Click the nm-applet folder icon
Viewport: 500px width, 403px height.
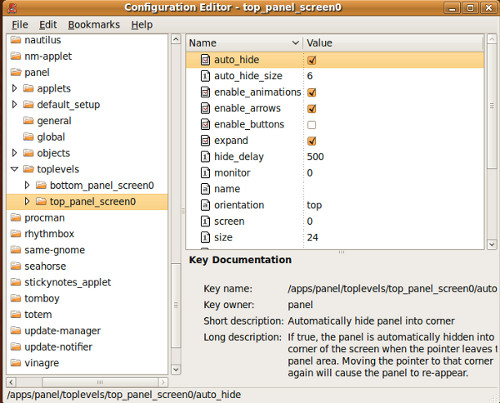click(16, 56)
